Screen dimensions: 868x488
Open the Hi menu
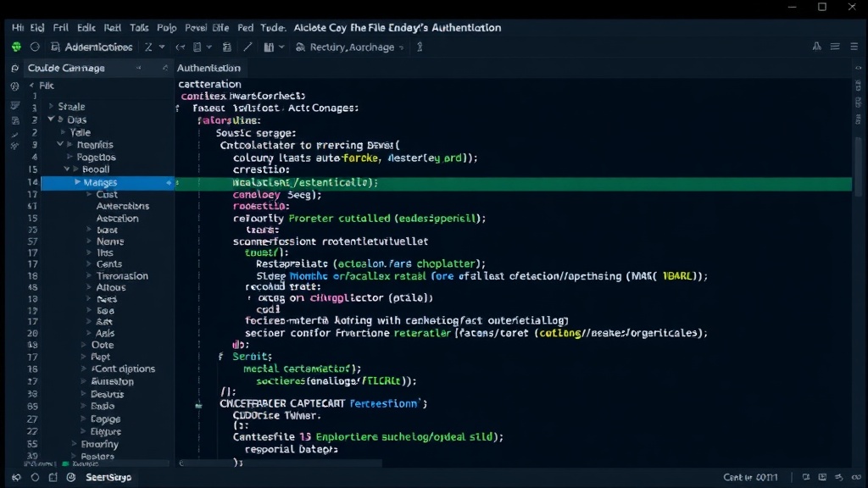coord(18,28)
